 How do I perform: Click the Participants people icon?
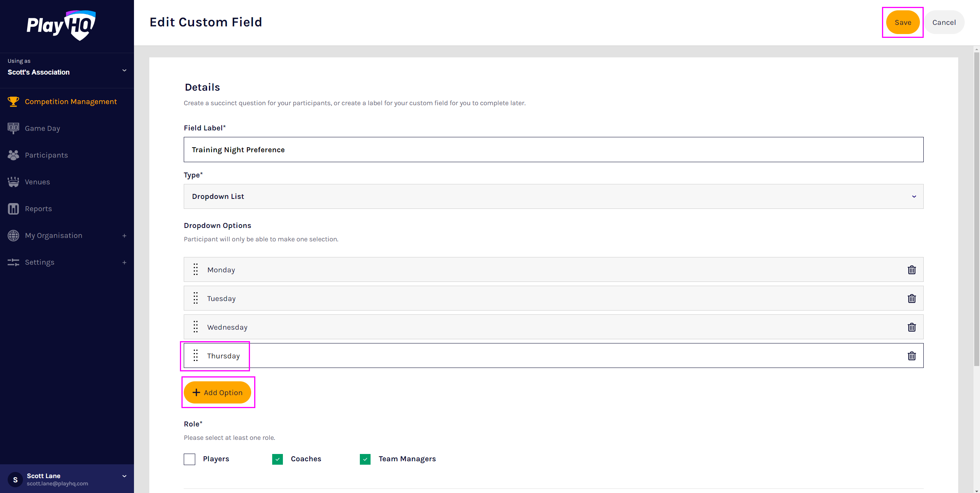coord(13,155)
